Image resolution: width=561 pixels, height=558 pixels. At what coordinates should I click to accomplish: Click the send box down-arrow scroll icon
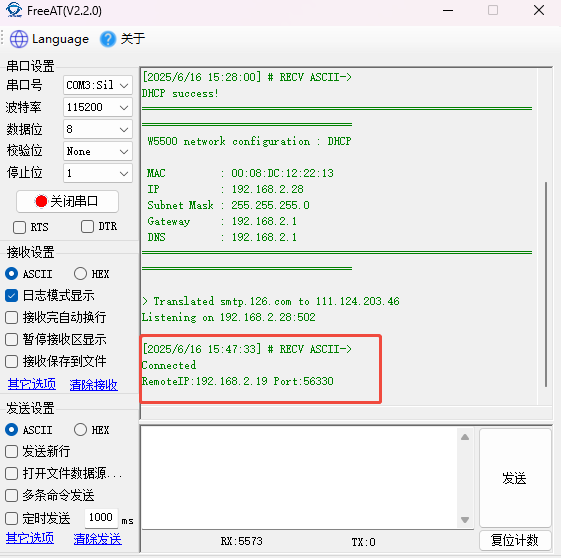[465, 520]
